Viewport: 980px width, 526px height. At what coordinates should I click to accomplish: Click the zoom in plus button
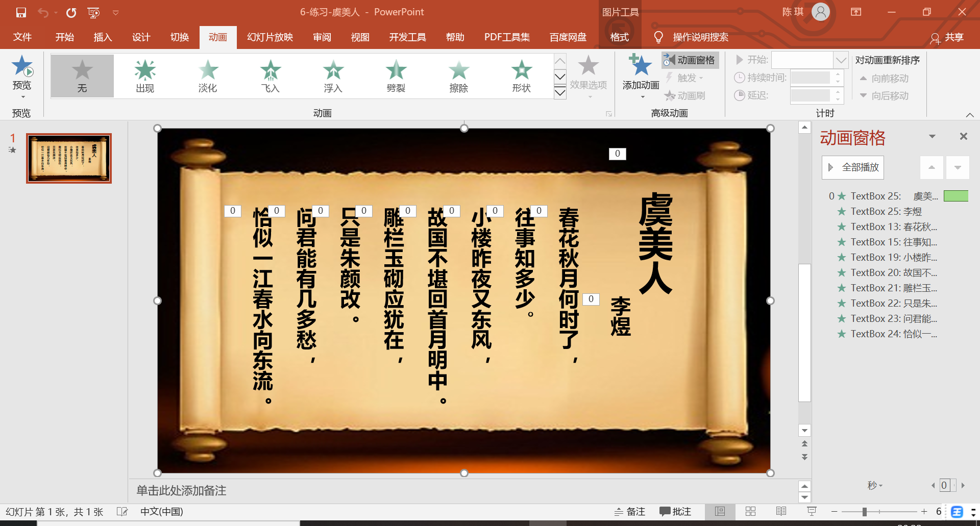[x=924, y=512]
